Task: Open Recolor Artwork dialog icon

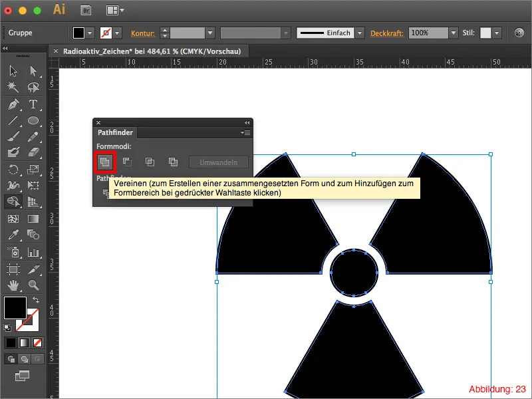Action: [x=519, y=33]
